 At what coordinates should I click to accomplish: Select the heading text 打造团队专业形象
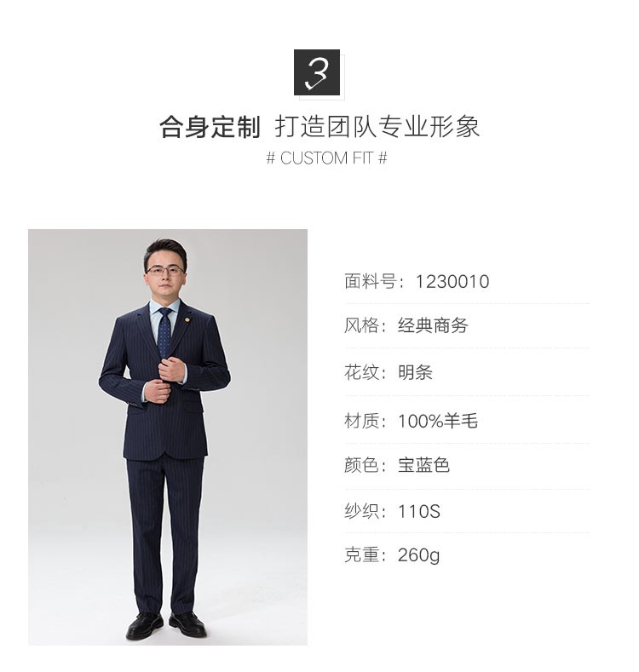point(377,127)
